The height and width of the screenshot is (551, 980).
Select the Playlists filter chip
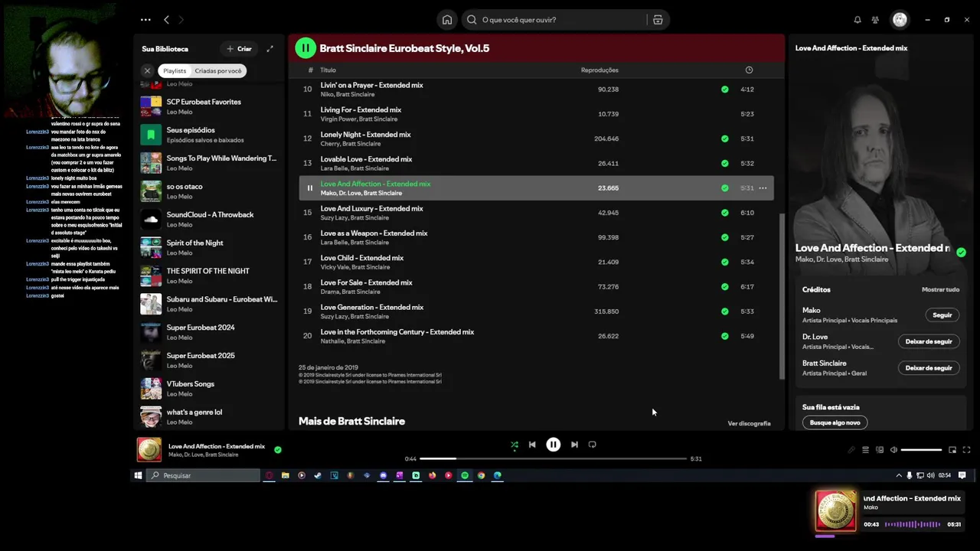coord(175,70)
